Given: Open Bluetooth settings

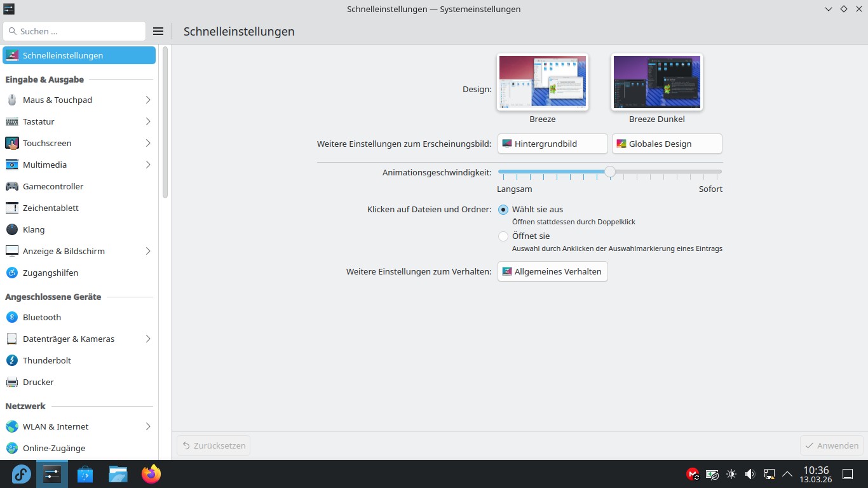Looking at the screenshot, I should tap(79, 317).
